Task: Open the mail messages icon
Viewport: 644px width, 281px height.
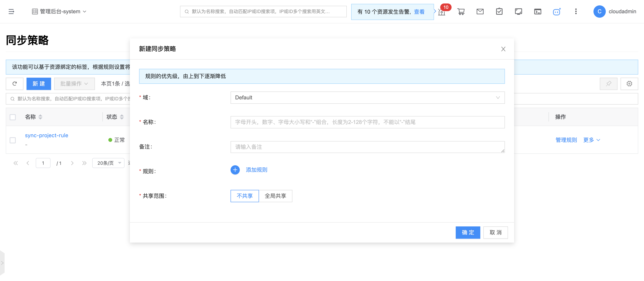Action: pyautogui.click(x=480, y=12)
